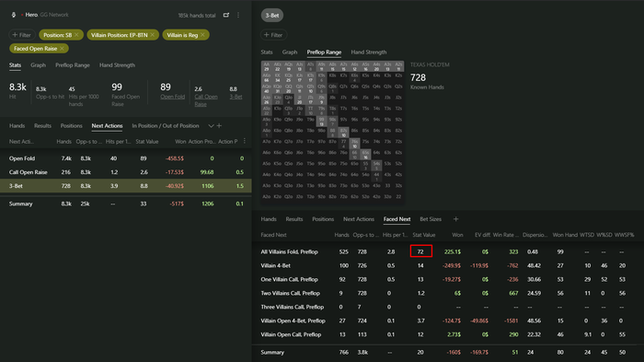644x362 pixels.
Task: Open the 3-Bet panel Hand Strength tab
Action: (368, 53)
